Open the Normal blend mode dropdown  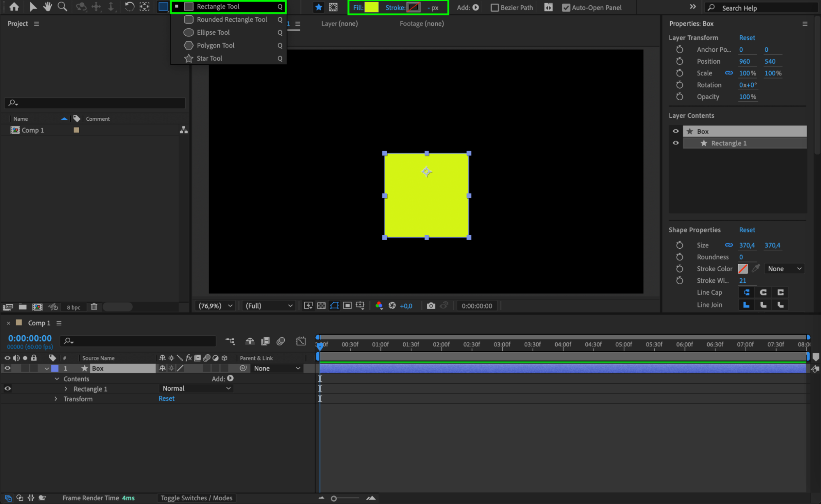(196, 388)
